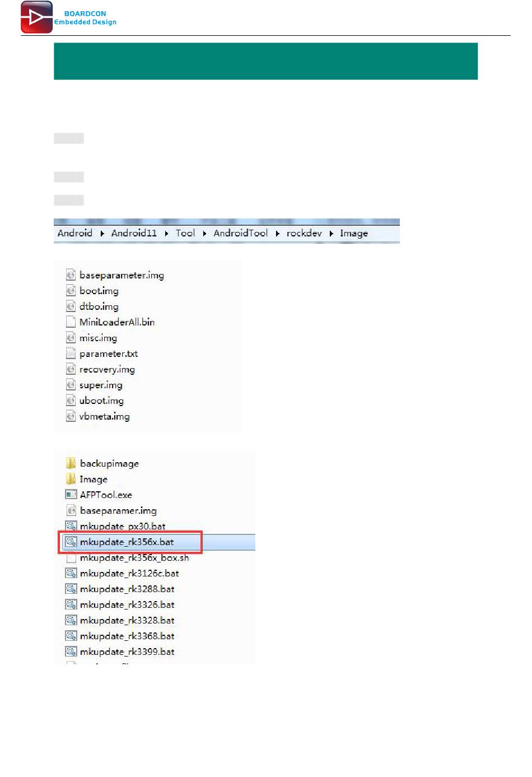Click the Boardcon Embedded Design logo
The image size is (532, 777).
tap(68, 17)
